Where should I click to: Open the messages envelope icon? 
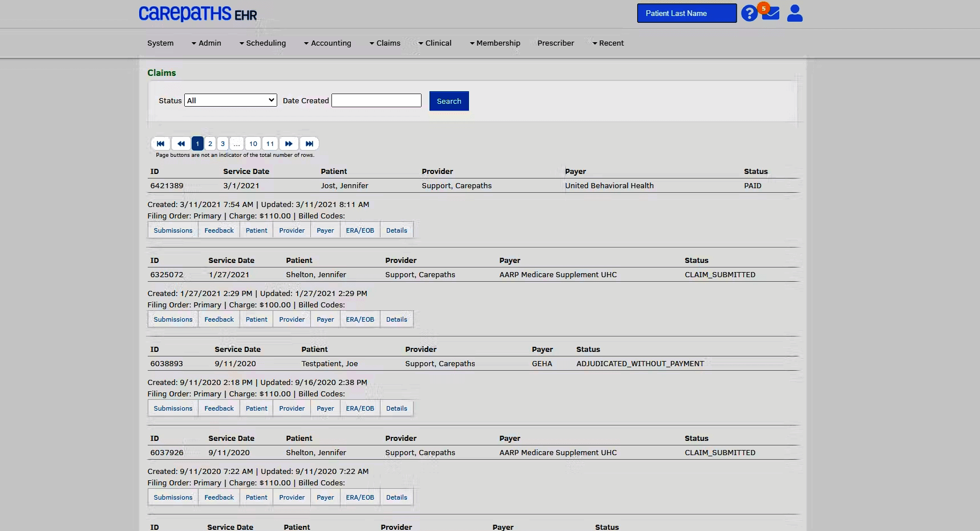click(x=771, y=13)
